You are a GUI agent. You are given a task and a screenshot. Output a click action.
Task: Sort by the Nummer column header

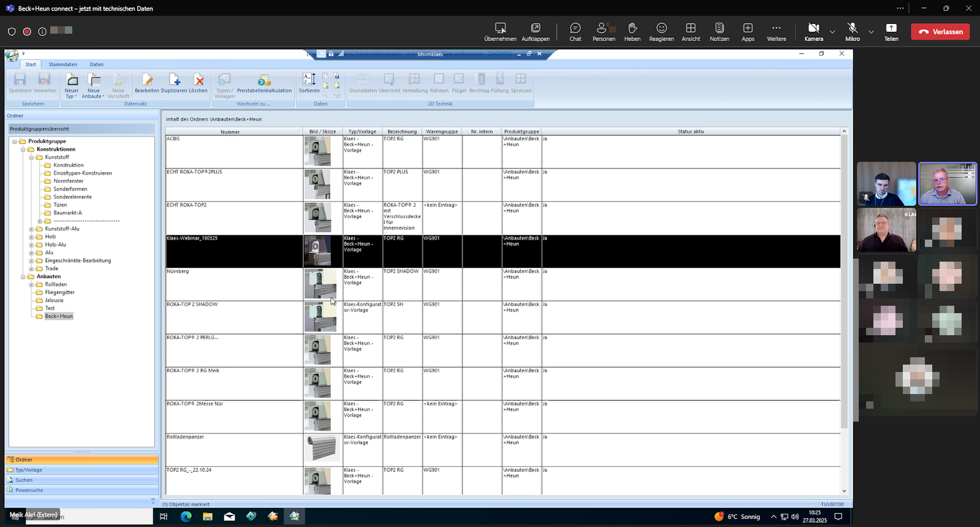pos(233,132)
